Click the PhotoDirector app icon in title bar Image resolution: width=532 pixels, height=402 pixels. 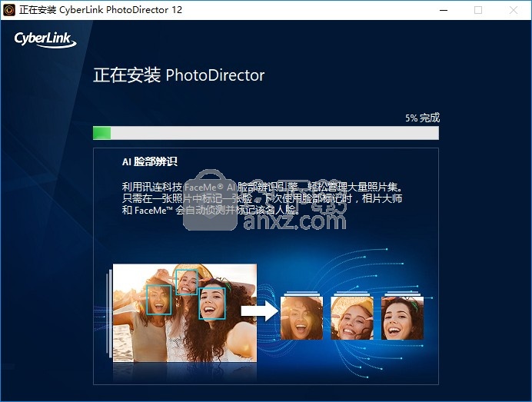pyautogui.click(x=9, y=10)
